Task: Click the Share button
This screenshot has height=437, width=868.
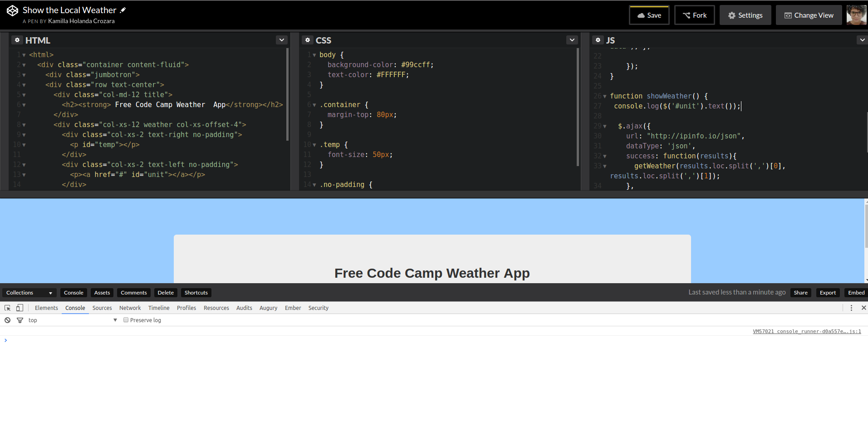Action: click(x=801, y=293)
